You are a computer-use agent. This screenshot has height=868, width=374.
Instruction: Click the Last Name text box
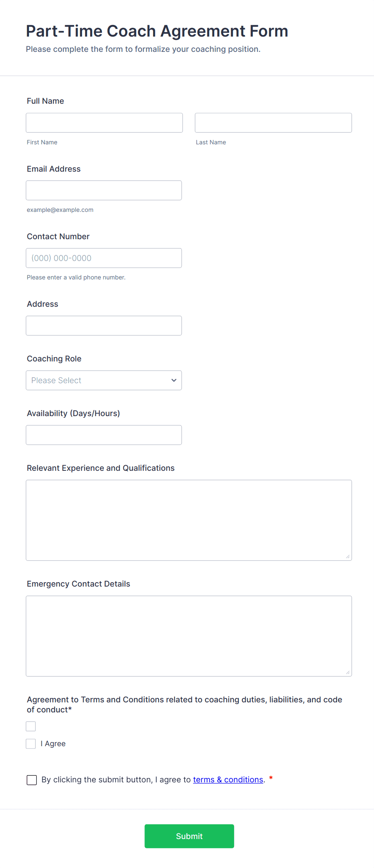point(273,123)
